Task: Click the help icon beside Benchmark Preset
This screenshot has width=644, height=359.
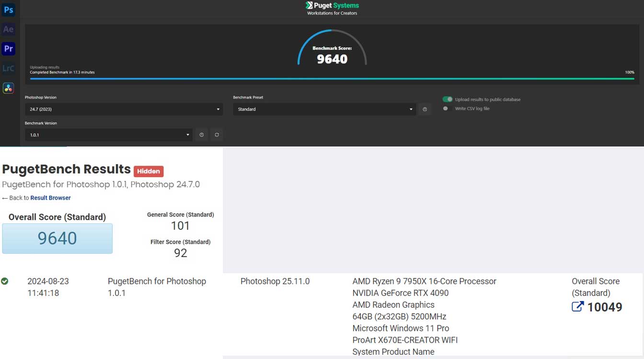Action: pyautogui.click(x=425, y=110)
